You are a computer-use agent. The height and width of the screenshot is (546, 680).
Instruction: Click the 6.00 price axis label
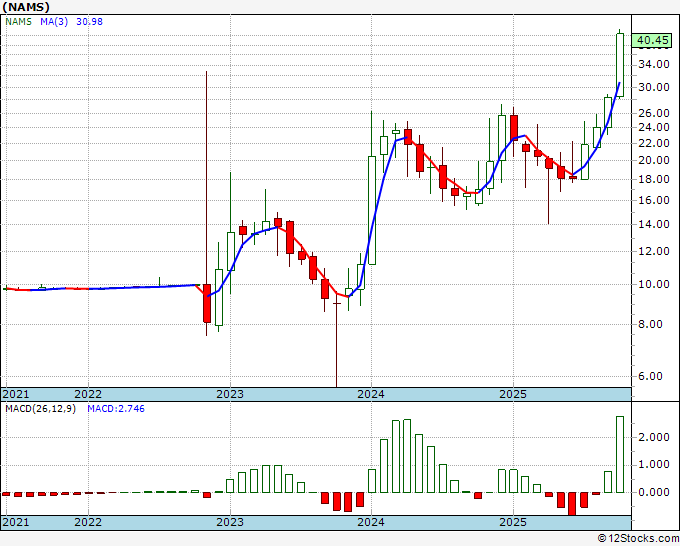tap(650, 376)
